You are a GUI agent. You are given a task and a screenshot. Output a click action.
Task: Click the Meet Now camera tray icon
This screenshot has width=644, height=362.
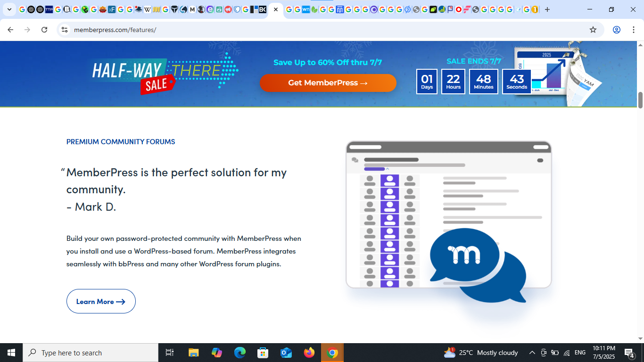coord(544,353)
